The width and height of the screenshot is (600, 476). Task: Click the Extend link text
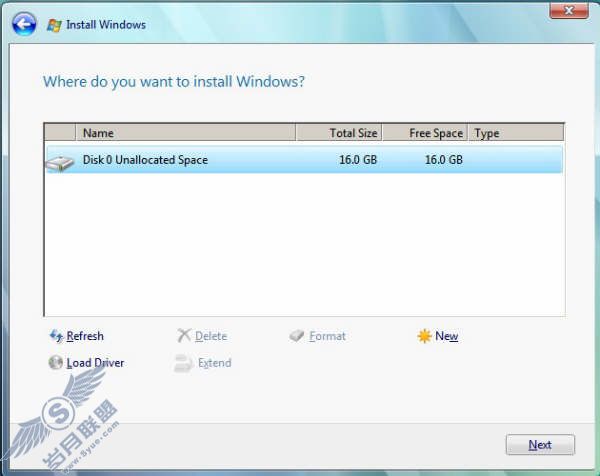click(215, 363)
